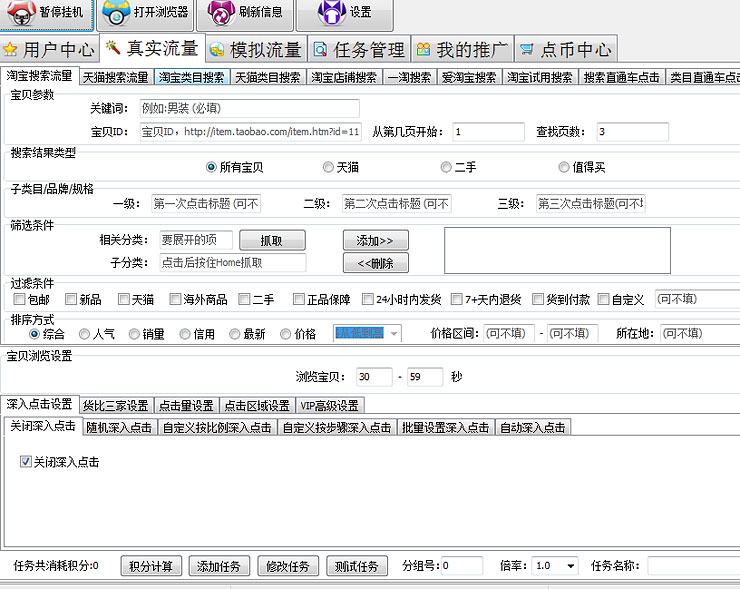Click wand icon of 真实流量 tab
This screenshot has width=740, height=589.
112,47
